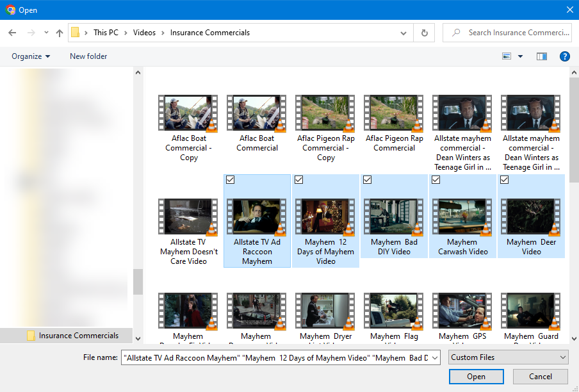The width and height of the screenshot is (579, 392).
Task: Refresh the Insurance Commercials folder
Action: click(x=424, y=33)
